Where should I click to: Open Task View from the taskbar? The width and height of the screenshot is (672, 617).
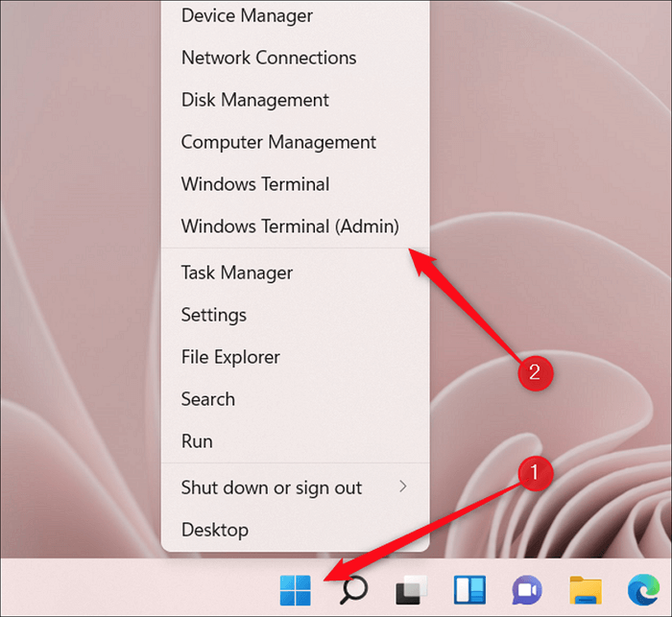coord(412,590)
